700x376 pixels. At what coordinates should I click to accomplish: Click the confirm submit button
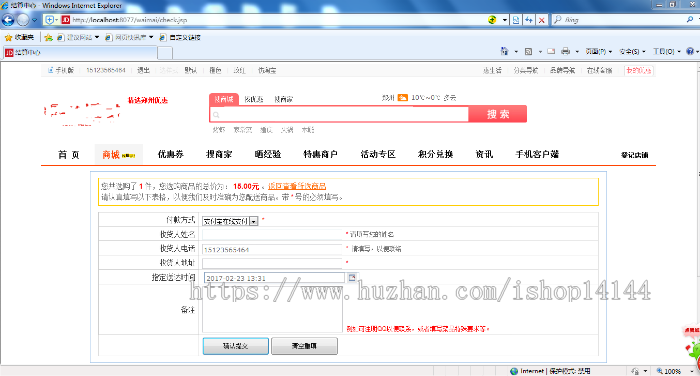coord(236,346)
